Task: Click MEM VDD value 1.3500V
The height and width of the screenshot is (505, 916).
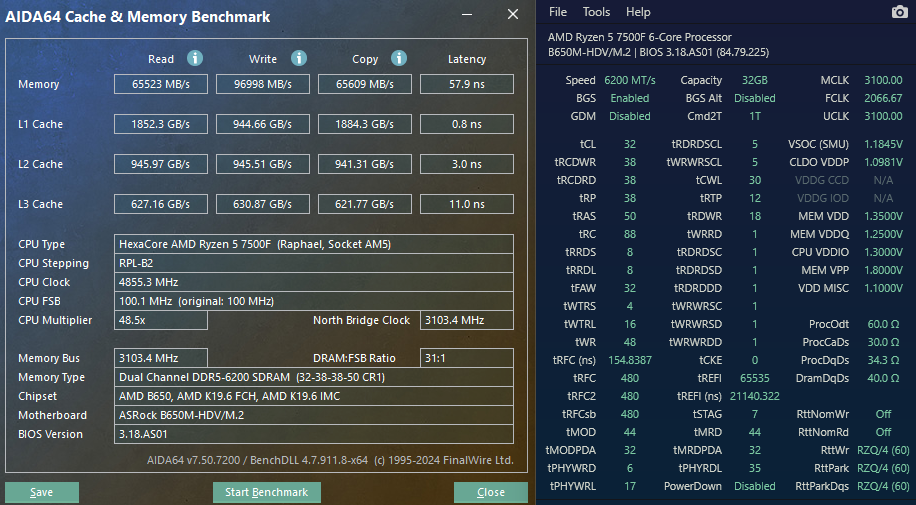Action: point(883,216)
